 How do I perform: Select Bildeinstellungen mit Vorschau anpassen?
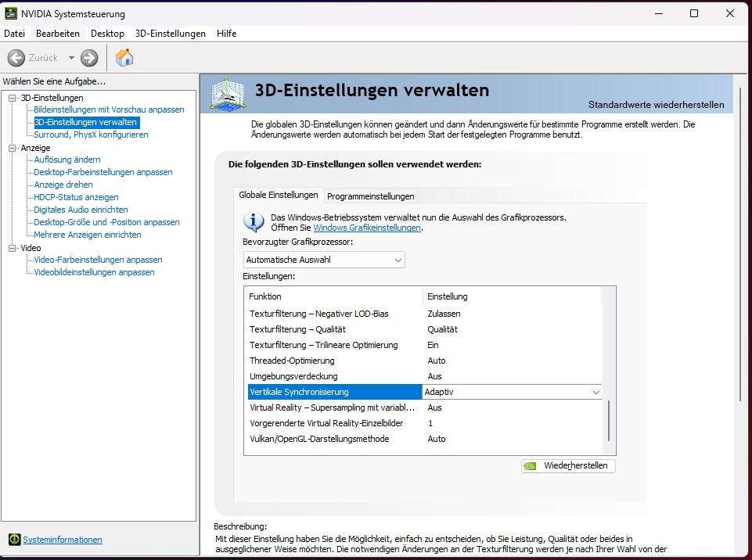109,109
